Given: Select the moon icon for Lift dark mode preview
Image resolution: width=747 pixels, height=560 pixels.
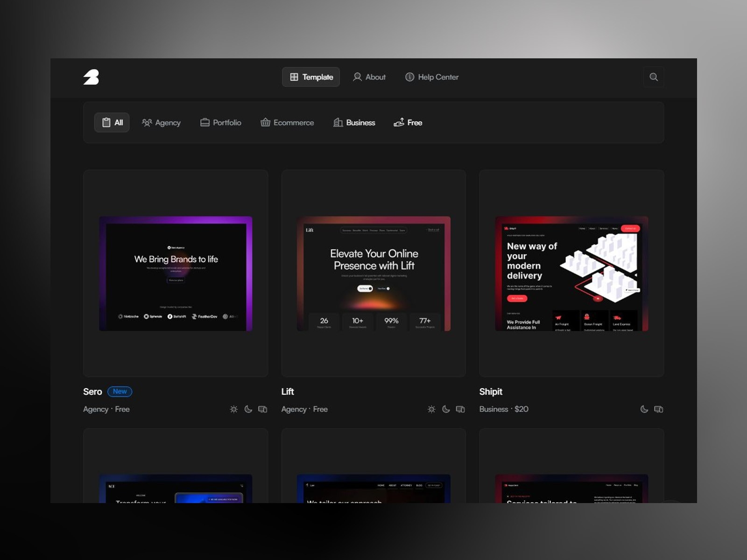Looking at the screenshot, I should coord(445,409).
